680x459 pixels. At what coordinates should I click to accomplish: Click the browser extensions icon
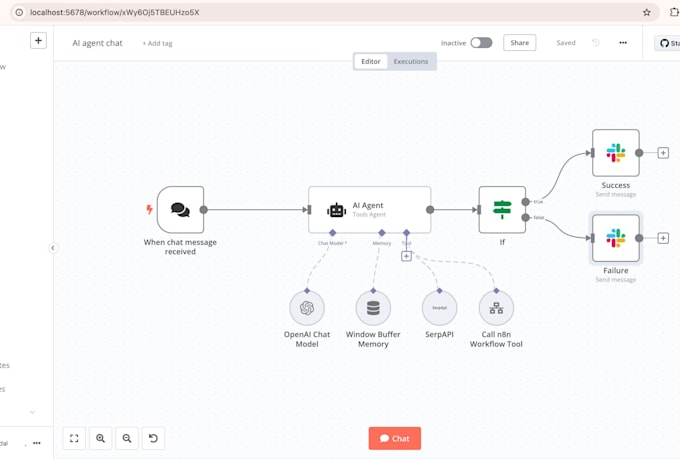pyautogui.click(x=674, y=12)
